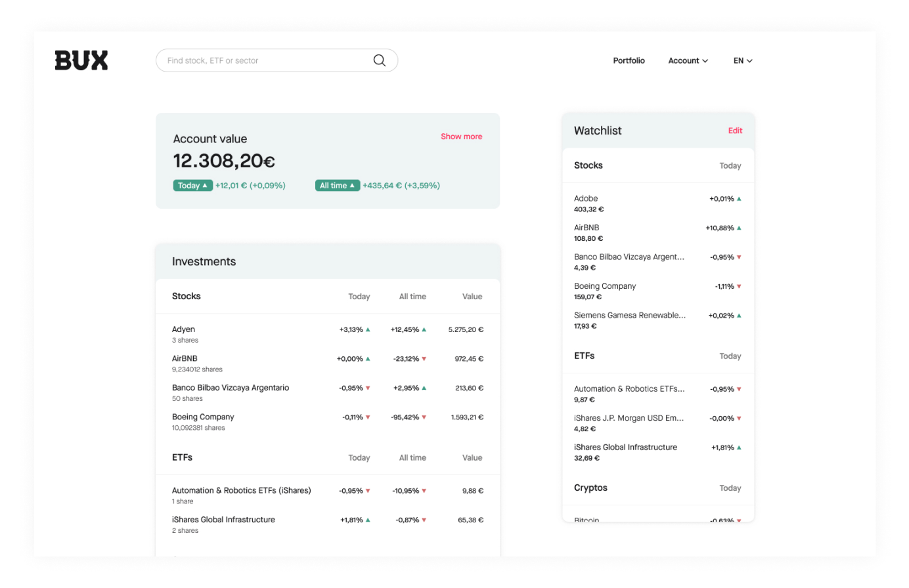Click the Investments Stocks section heading

pyautogui.click(x=187, y=296)
